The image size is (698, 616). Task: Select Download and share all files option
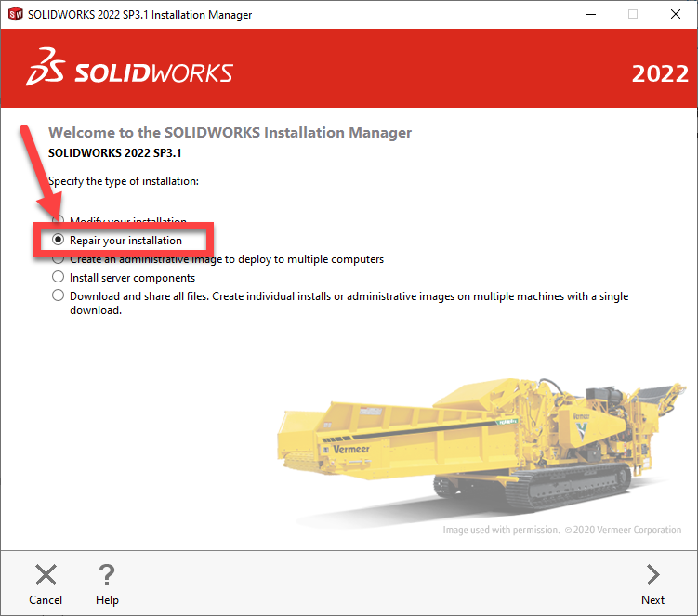tap(58, 296)
